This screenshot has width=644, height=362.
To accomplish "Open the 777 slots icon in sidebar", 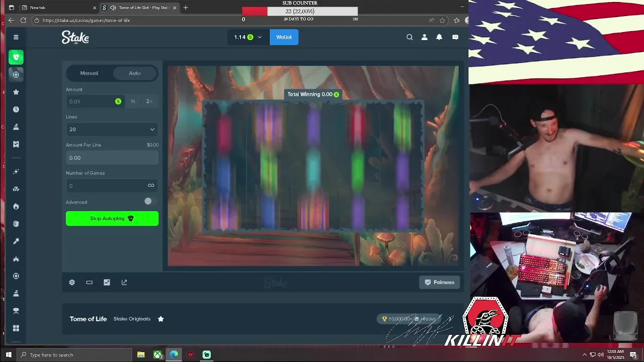I will [16, 189].
